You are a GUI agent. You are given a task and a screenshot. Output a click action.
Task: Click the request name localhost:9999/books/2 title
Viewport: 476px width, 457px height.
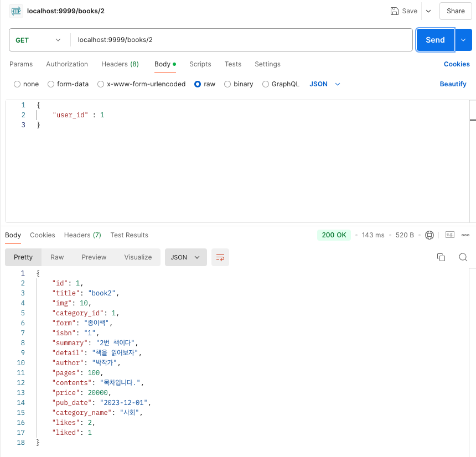(x=66, y=11)
